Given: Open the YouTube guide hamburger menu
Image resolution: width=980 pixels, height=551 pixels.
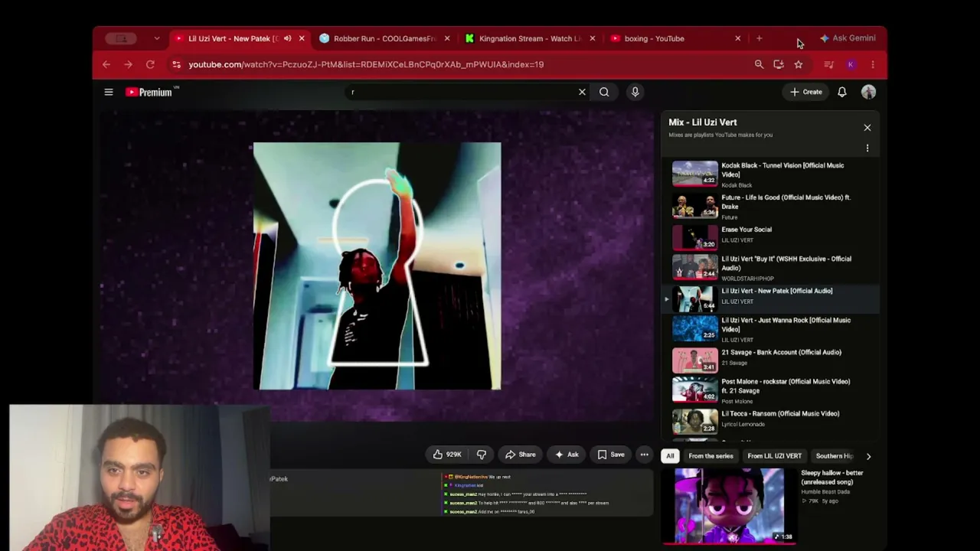Looking at the screenshot, I should pos(109,92).
